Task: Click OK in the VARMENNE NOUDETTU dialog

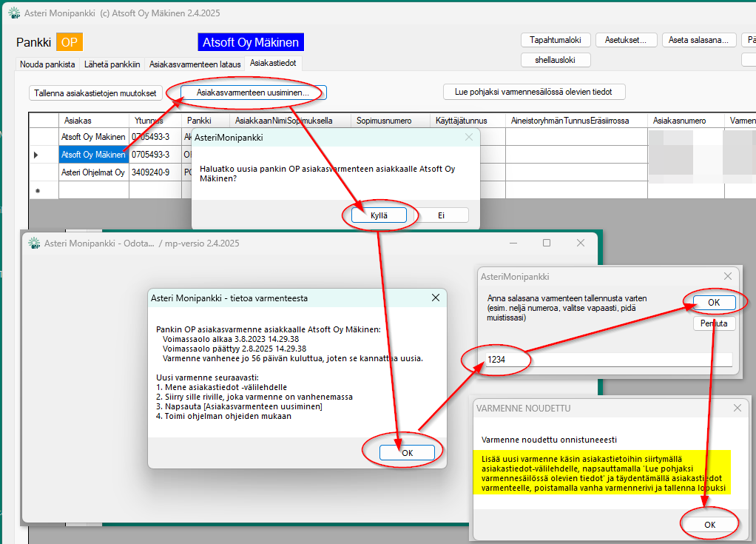Action: tap(709, 524)
